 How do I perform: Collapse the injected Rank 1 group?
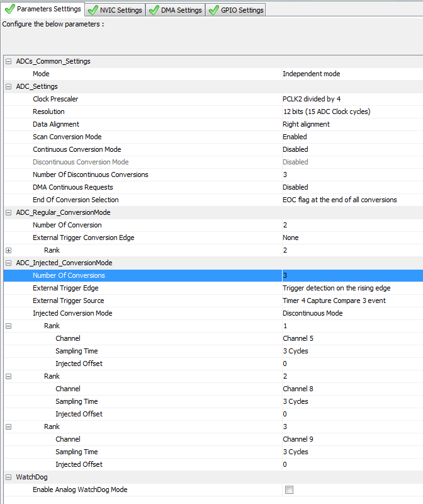pos(9,326)
